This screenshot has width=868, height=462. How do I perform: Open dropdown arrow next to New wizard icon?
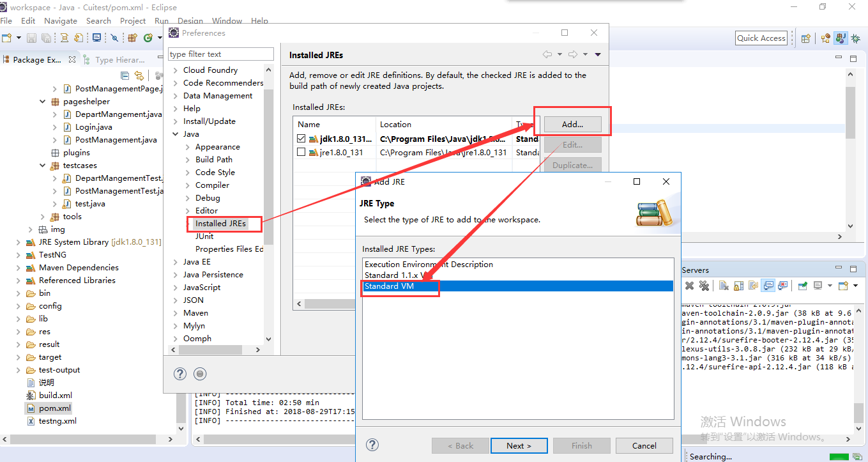click(x=19, y=38)
